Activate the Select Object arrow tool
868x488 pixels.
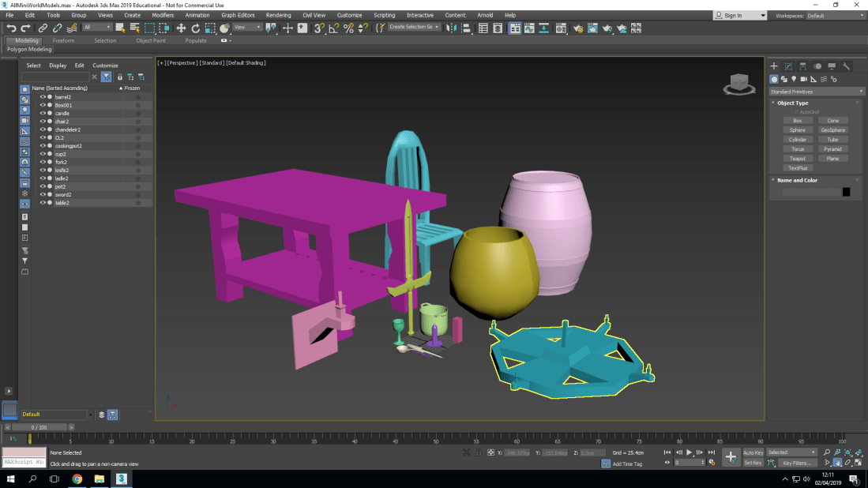[x=120, y=28]
